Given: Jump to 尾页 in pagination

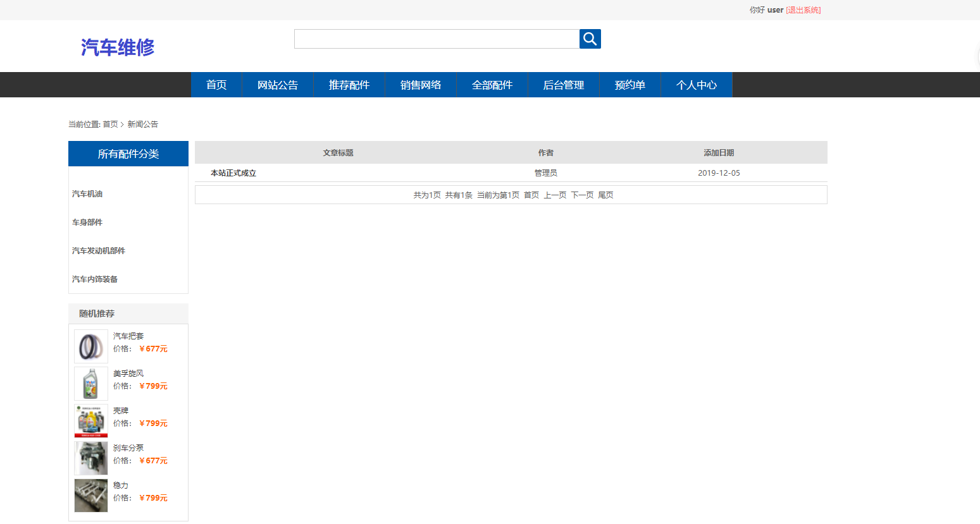Looking at the screenshot, I should (x=605, y=195).
